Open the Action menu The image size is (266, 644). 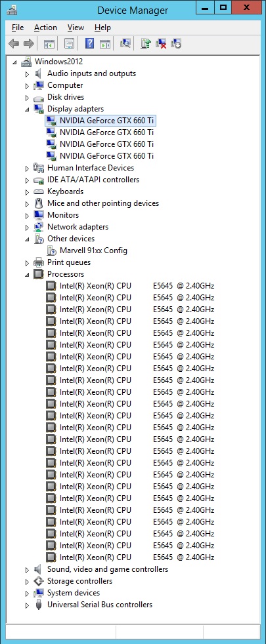pyautogui.click(x=45, y=28)
